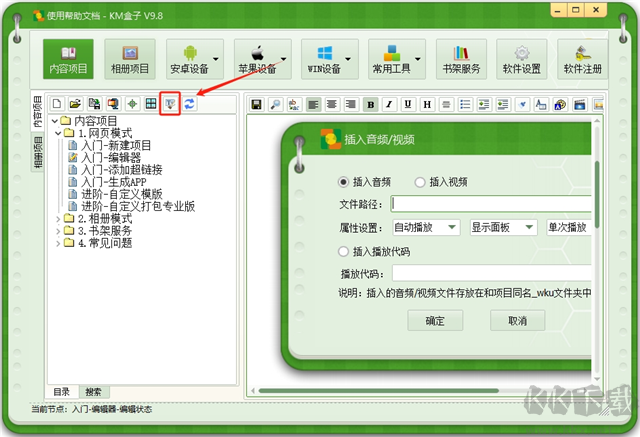Screen dimensions: 640x437
Task: Select the 插入音频 radio option
Action: [343, 182]
